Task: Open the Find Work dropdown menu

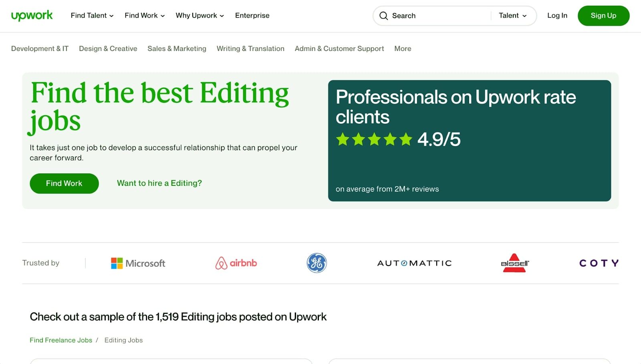Action: [x=144, y=16]
